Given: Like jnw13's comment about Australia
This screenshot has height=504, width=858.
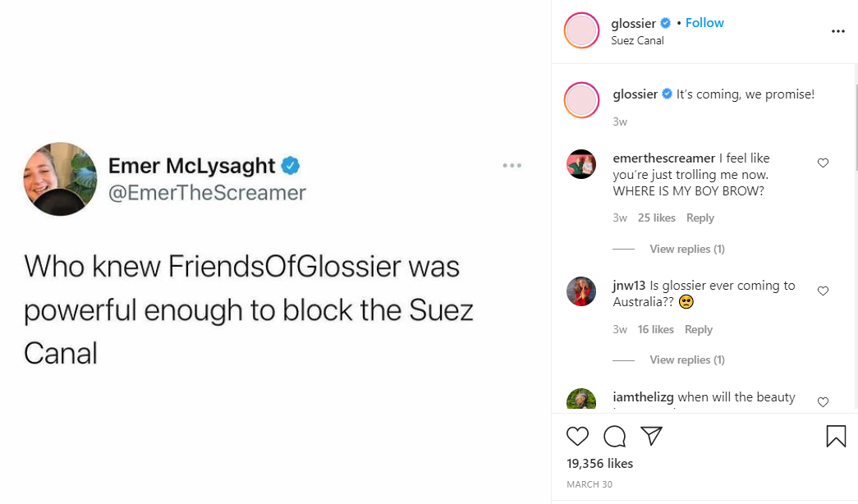Looking at the screenshot, I should click(x=823, y=291).
